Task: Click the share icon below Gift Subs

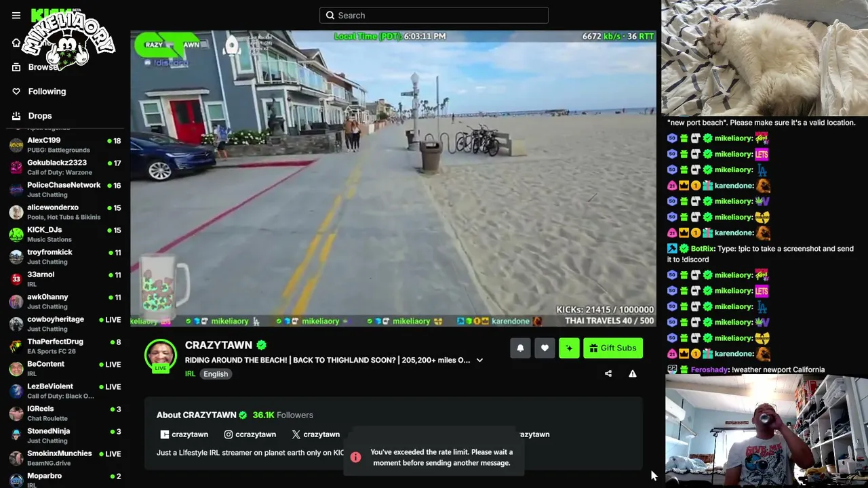Action: point(608,373)
